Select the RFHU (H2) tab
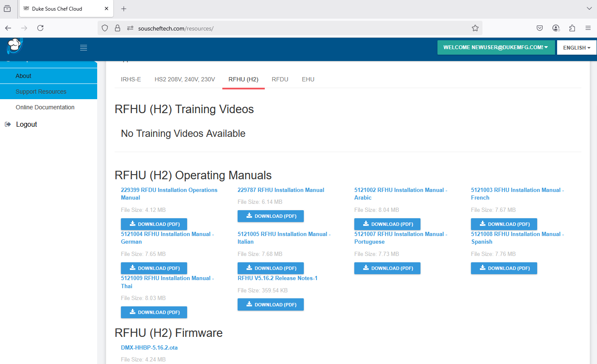 tap(244, 79)
